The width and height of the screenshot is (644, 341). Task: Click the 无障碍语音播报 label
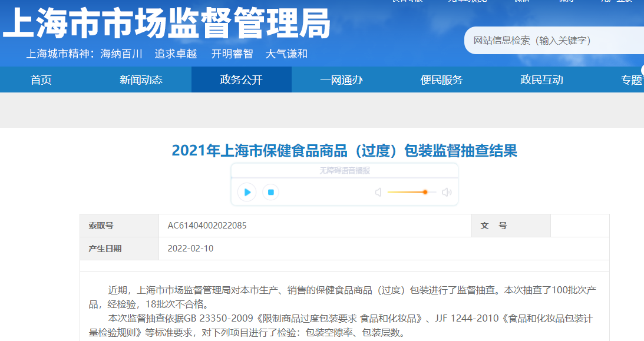coord(345,170)
